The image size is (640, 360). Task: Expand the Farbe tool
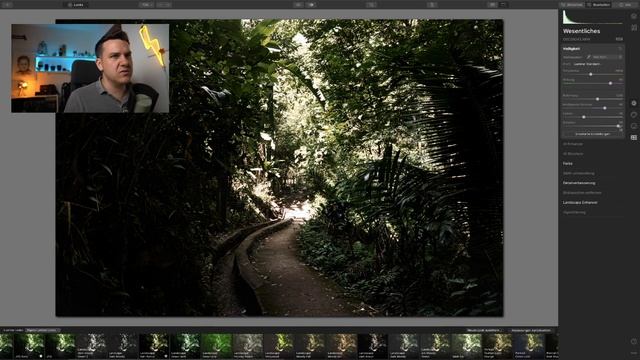(x=568, y=163)
